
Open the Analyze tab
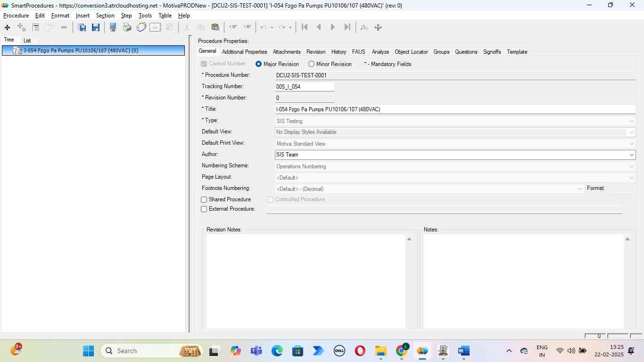[x=380, y=52]
